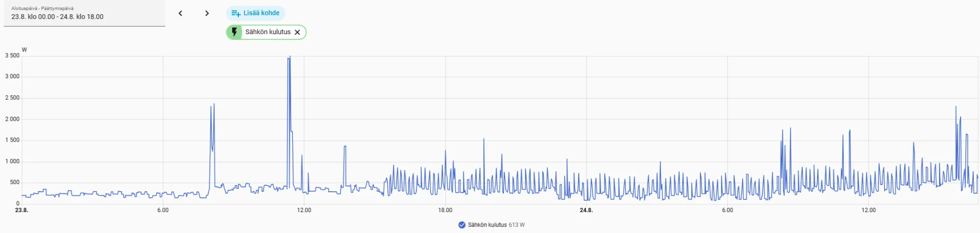The image size is (980, 233).
Task: Click the 1 000 y-axis tick label
Action: (12, 161)
